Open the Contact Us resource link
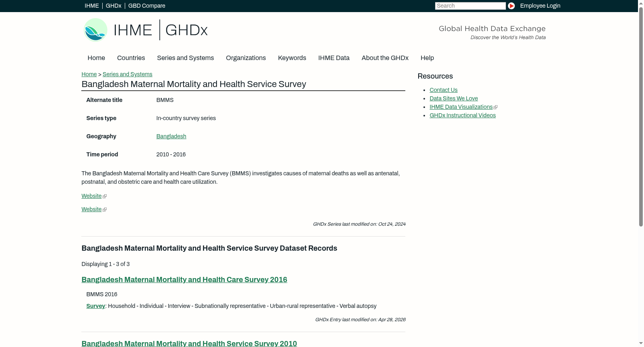Screen dimensions: 644x347 tap(444, 90)
